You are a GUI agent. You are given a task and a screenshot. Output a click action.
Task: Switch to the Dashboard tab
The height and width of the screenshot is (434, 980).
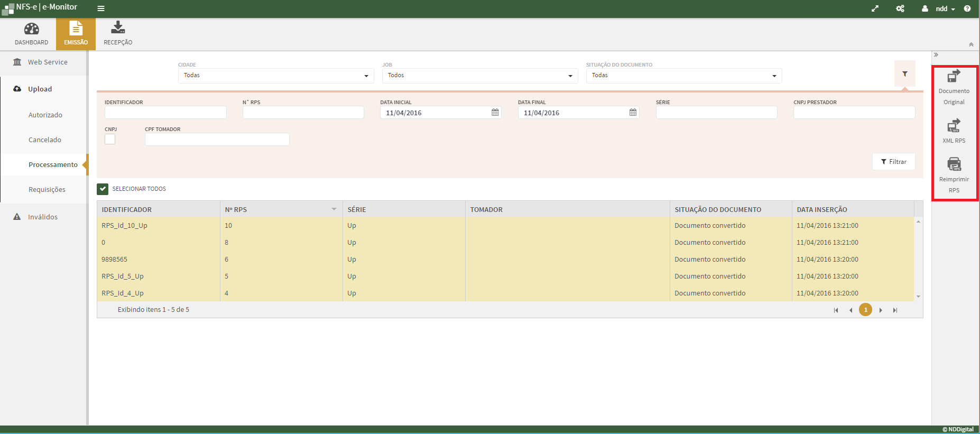[x=31, y=34]
